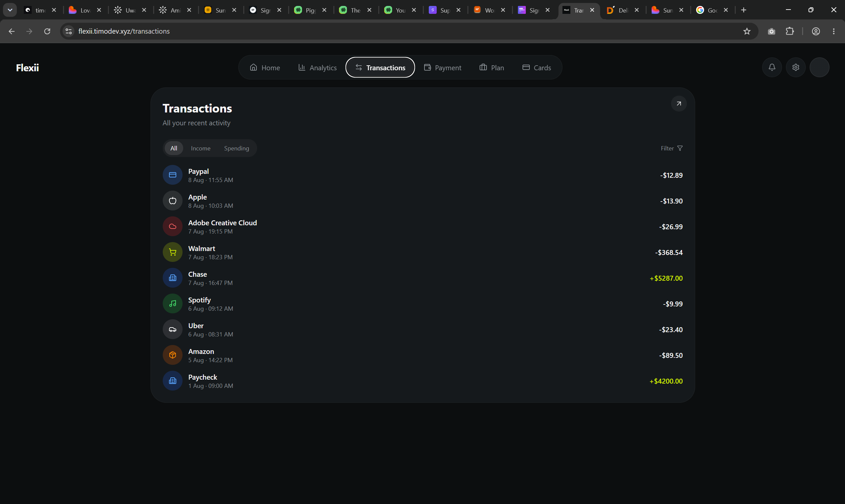Click the Walmart shopping cart icon
Viewport: 845px width, 504px height.
point(173,252)
